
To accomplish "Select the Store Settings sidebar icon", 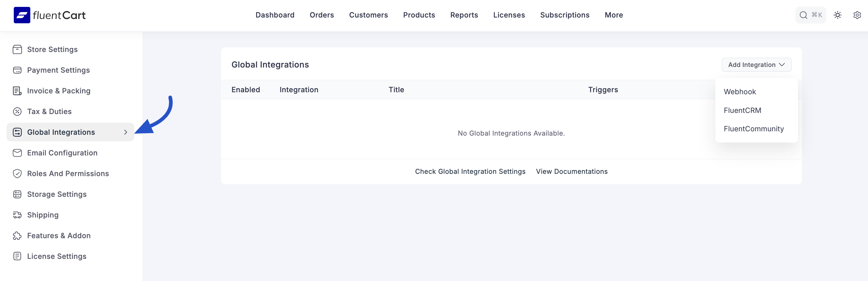I will (x=17, y=49).
